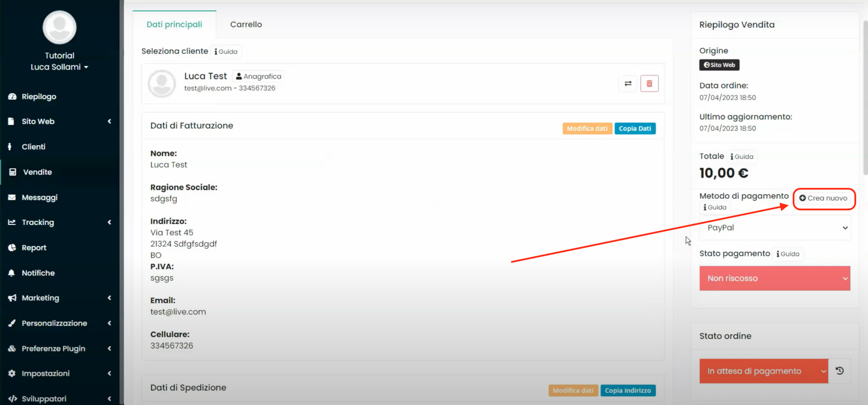
Task: Click the order status history clock icon
Action: [x=840, y=371]
